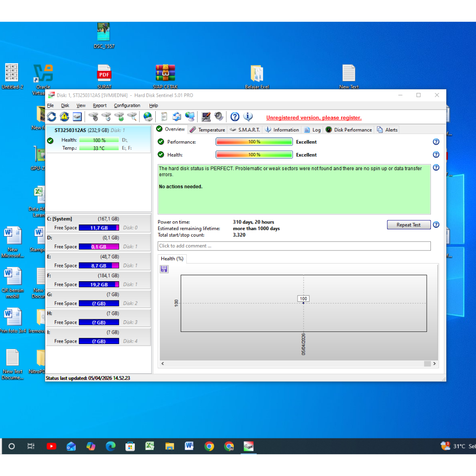
Task: Switch to the Information tab
Action: click(282, 130)
